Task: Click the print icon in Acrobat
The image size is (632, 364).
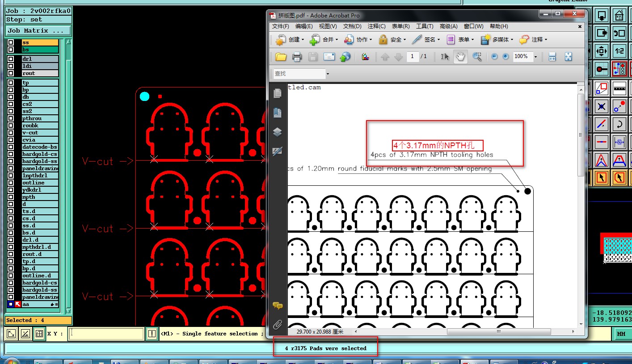Action: pos(297,57)
